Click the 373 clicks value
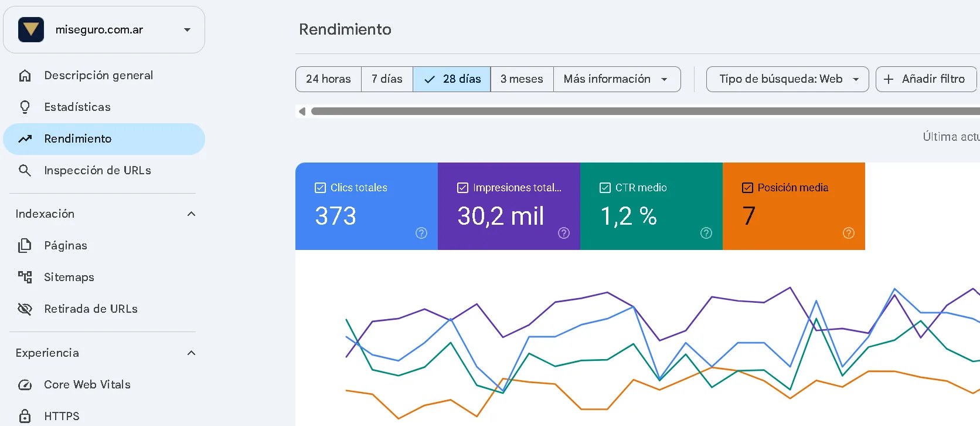 pyautogui.click(x=336, y=216)
